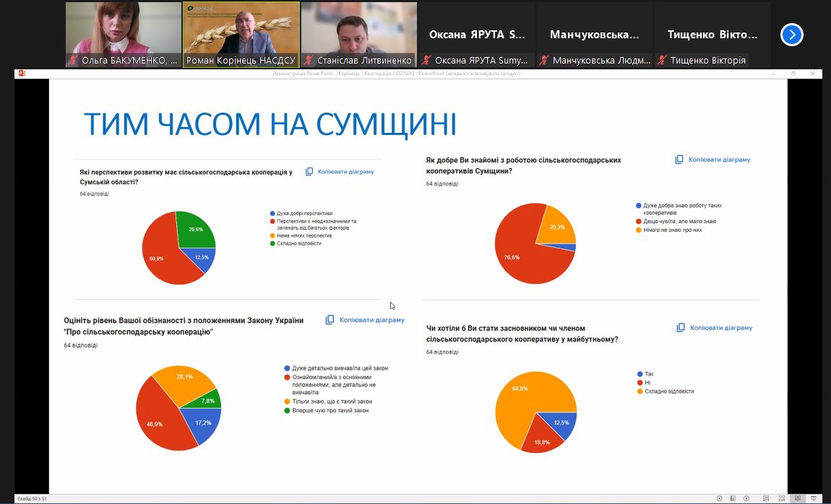Viewport: 831px width, 504px height.
Task: Select Reading View icon in status bar
Action: [x=798, y=498]
